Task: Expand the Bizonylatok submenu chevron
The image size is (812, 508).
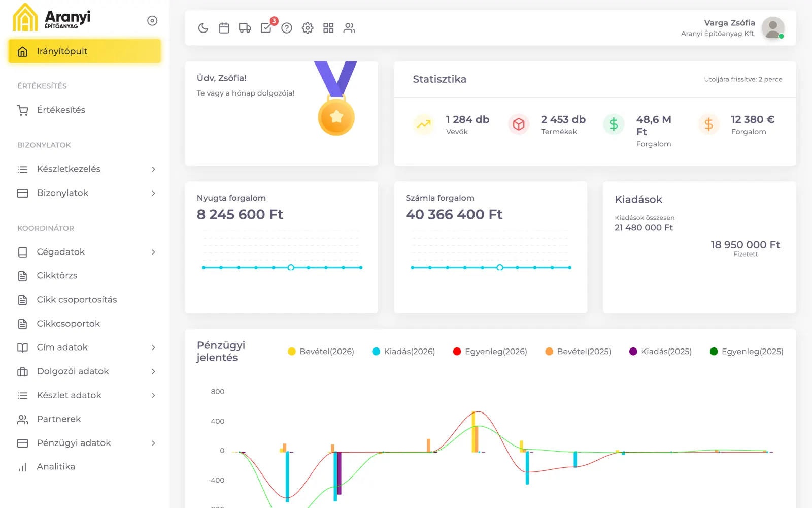Action: (153, 193)
